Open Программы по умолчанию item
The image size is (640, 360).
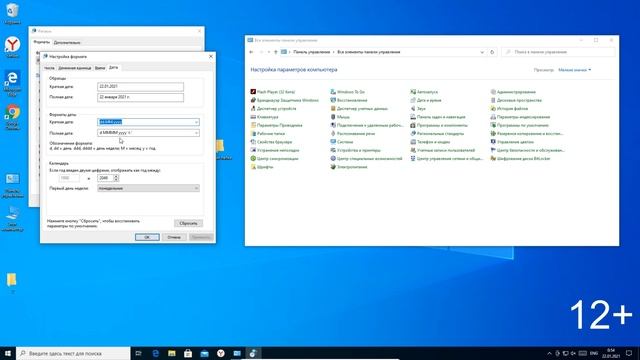520,125
